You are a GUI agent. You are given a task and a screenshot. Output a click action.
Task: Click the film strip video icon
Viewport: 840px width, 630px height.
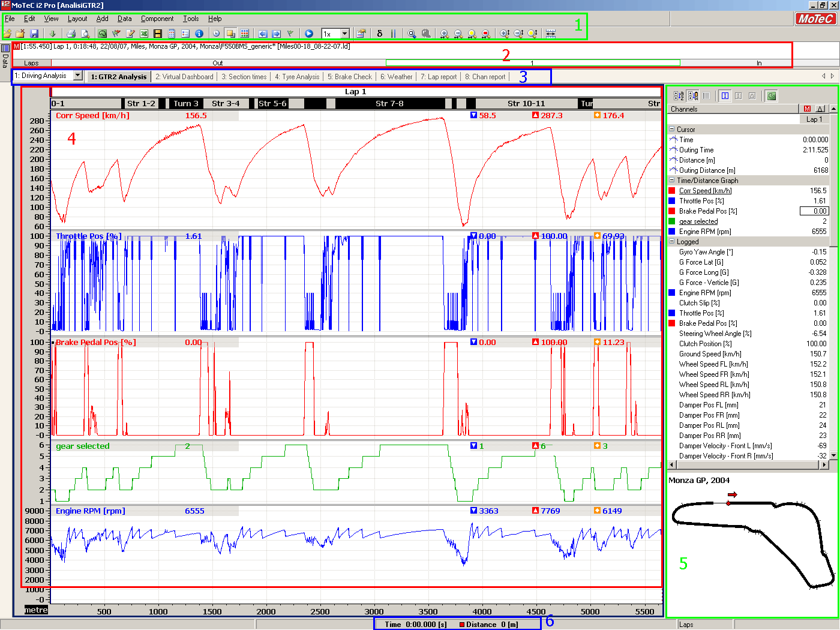pyautogui.click(x=158, y=34)
